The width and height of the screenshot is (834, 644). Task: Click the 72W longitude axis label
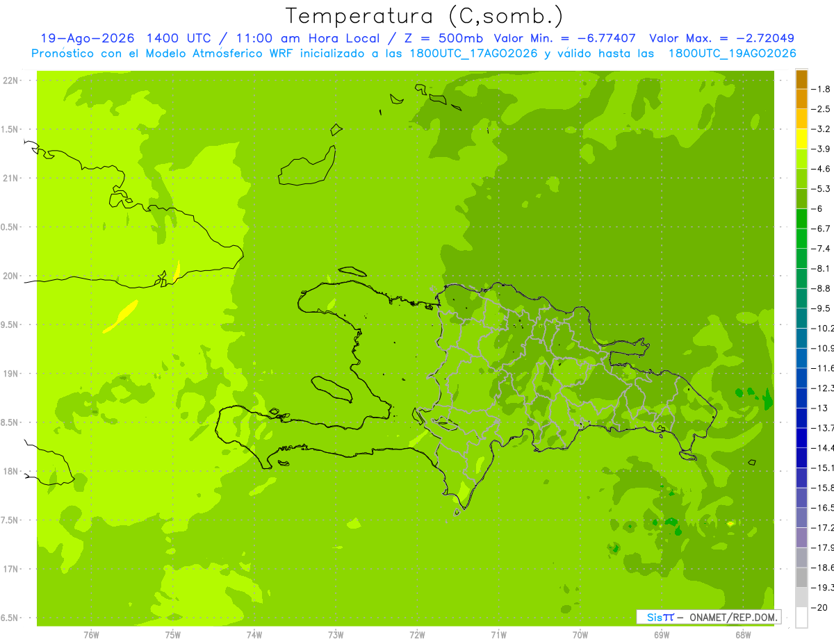pyautogui.click(x=417, y=634)
